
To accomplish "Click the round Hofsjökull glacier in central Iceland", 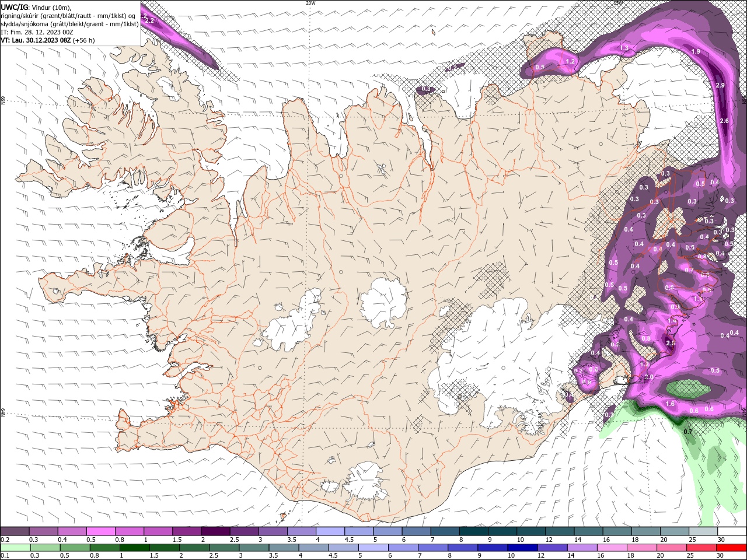I will [383, 302].
